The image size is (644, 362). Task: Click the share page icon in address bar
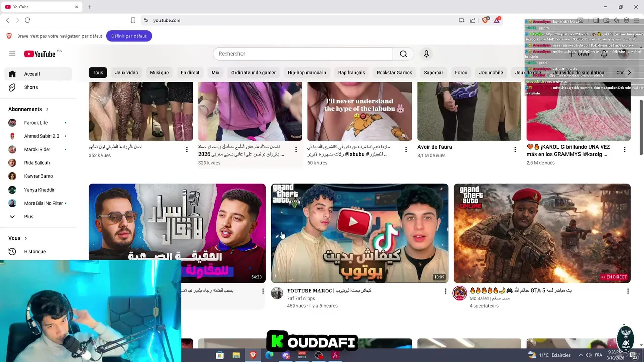[x=473, y=20]
